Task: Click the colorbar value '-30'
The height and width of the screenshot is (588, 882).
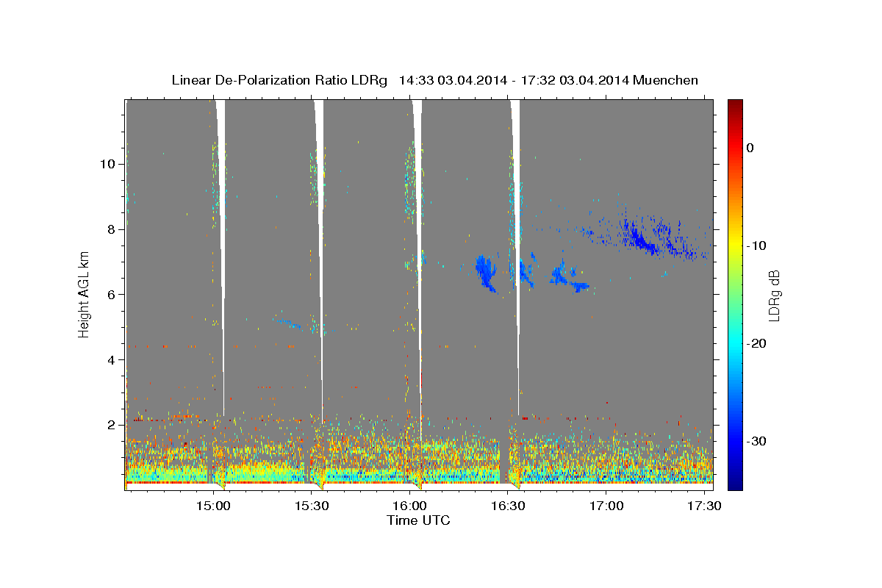Action: tap(758, 441)
